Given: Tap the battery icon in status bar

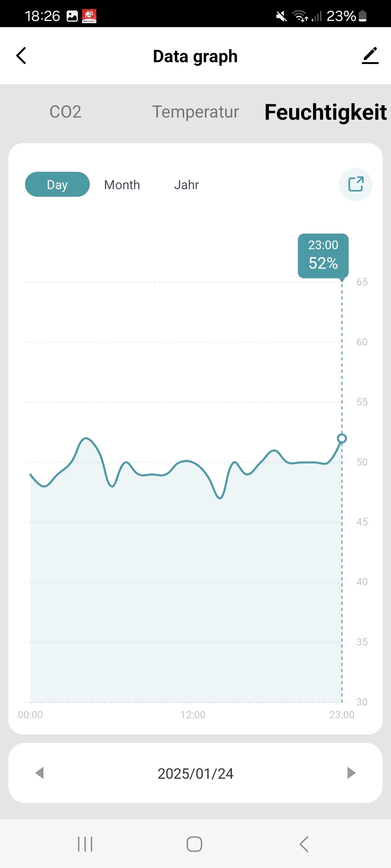Looking at the screenshot, I should click(x=363, y=16).
